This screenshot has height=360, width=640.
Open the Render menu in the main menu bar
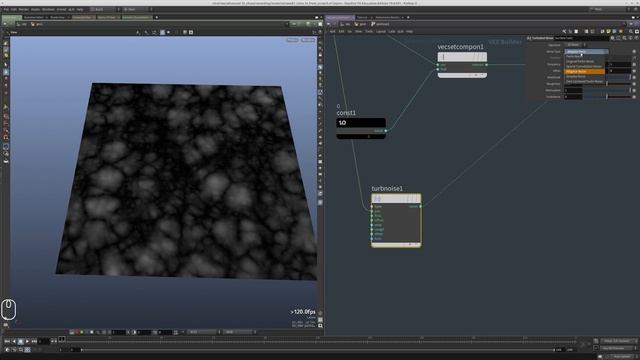point(24,9)
